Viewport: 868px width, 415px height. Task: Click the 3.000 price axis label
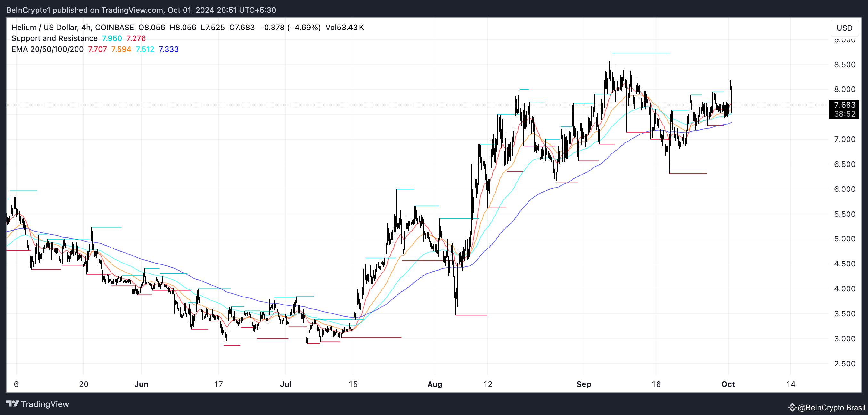point(844,338)
